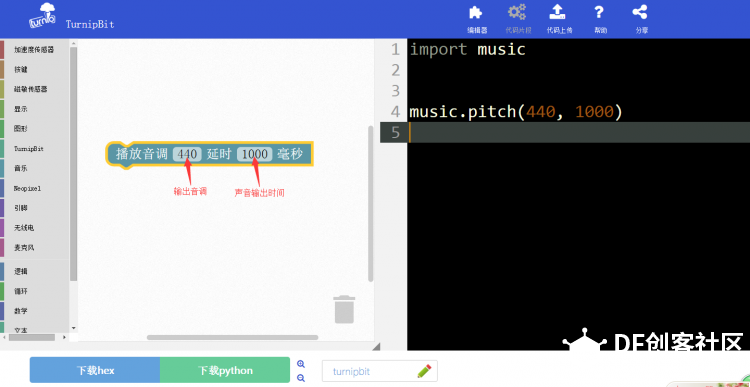Viewport: 750px width, 387px height.
Task: Click the TurnipBit cloud logo
Action: (42, 16)
